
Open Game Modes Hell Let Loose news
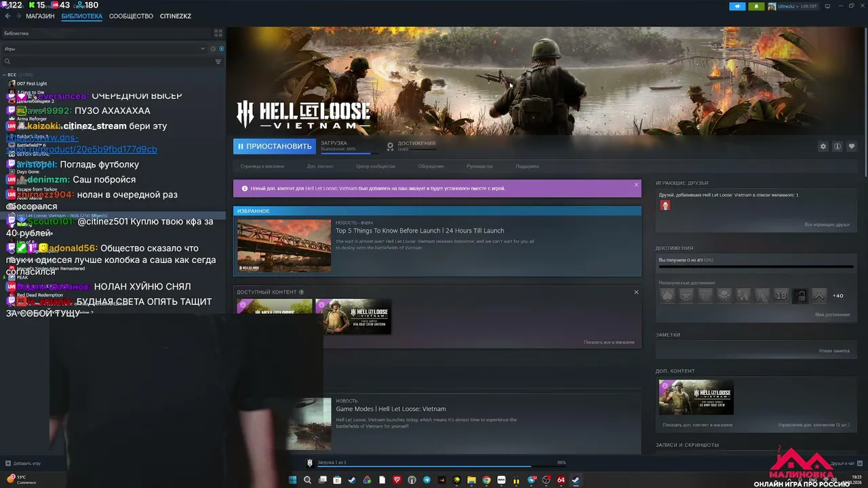pyautogui.click(x=391, y=409)
